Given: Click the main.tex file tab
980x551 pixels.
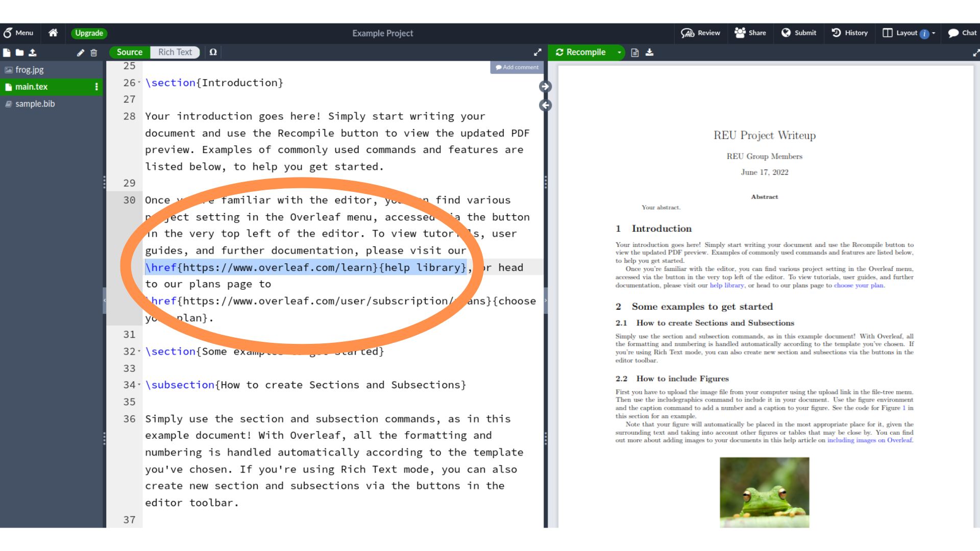Looking at the screenshot, I should (32, 86).
